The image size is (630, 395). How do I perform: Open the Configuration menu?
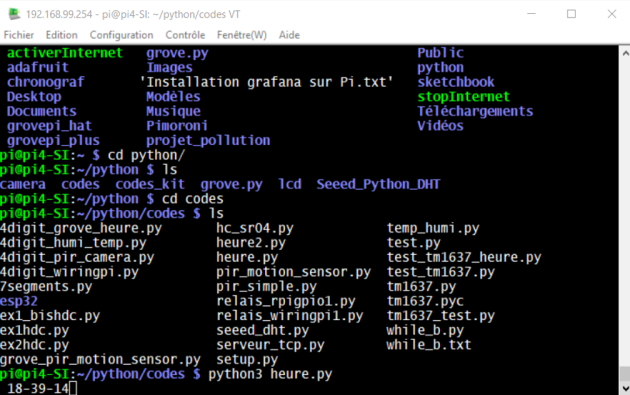click(121, 35)
